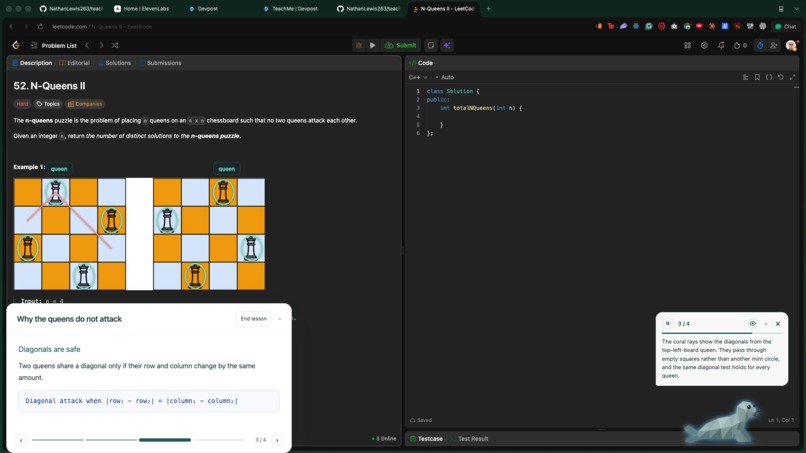Open a new browser tab
The height and width of the screenshot is (453, 806).
pos(488,9)
